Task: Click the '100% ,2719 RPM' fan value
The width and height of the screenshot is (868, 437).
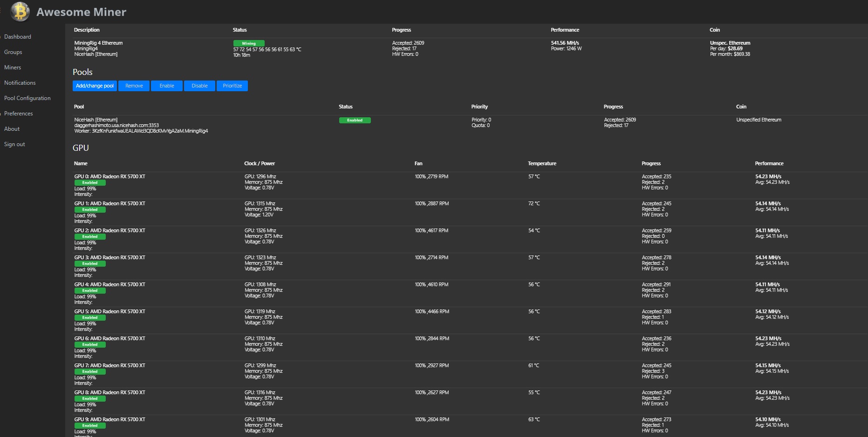Action: click(431, 176)
